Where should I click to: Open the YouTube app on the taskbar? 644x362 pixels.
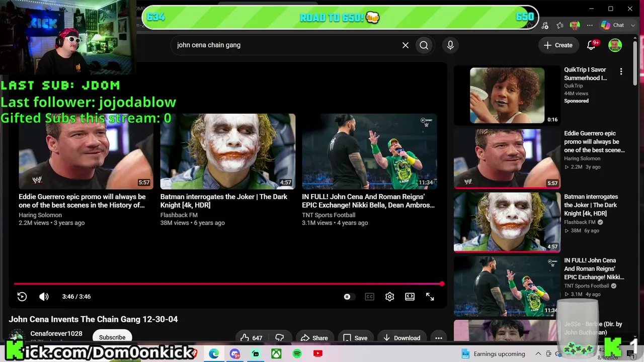tap(317, 354)
